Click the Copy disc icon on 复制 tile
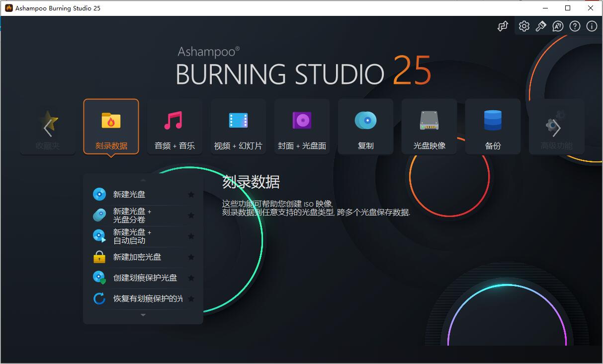 (x=365, y=120)
